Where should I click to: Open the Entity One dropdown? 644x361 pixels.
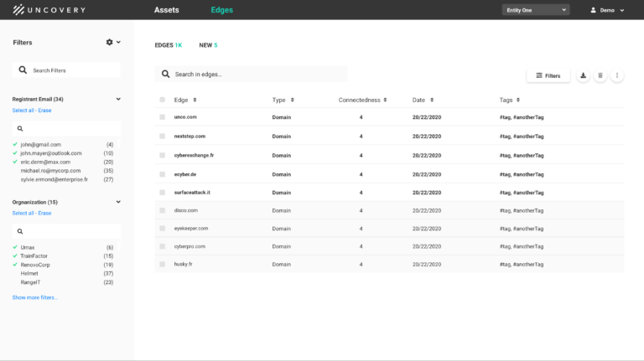[536, 10]
